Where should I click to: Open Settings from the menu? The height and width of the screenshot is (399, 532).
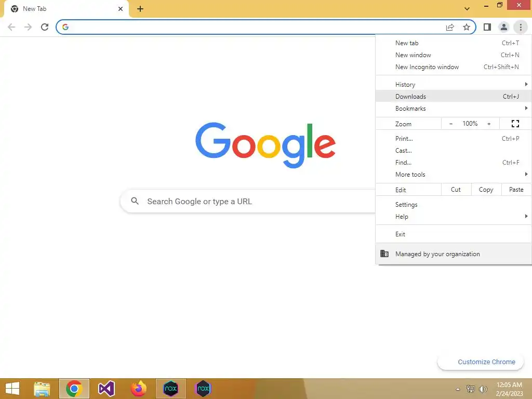coord(454,205)
